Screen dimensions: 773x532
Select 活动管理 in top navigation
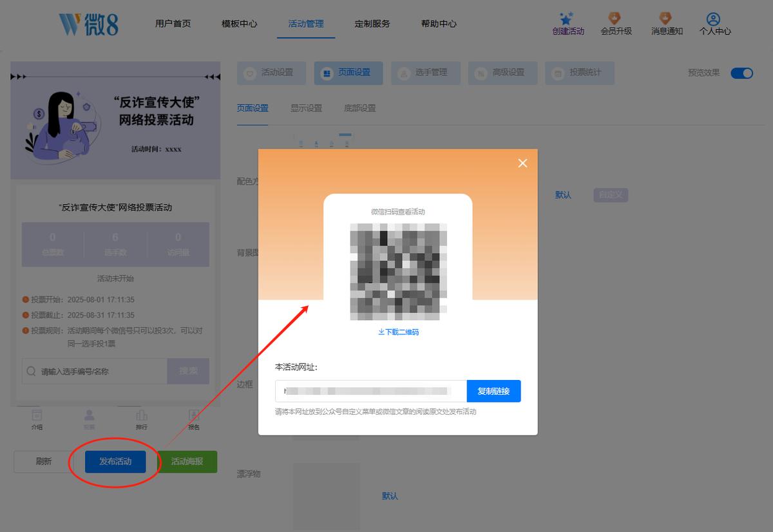tap(306, 24)
